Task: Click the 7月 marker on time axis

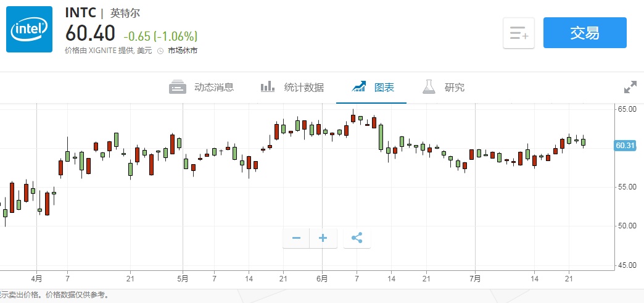Action: pos(475,278)
